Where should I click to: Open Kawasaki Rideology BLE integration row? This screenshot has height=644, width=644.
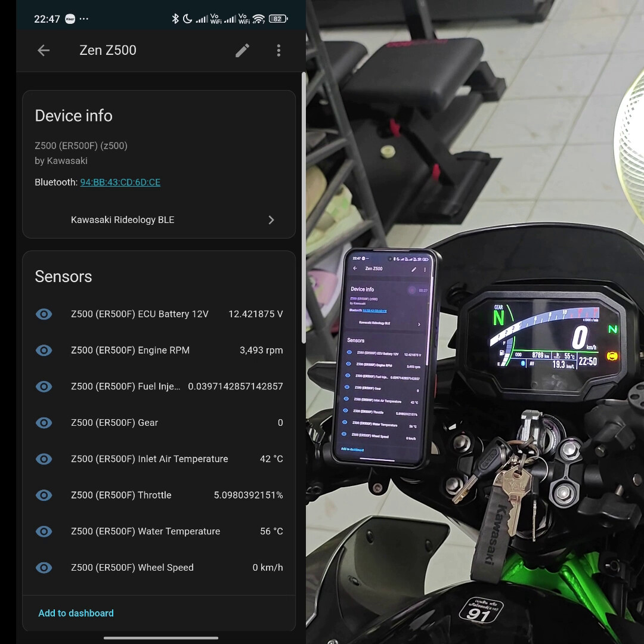(159, 220)
